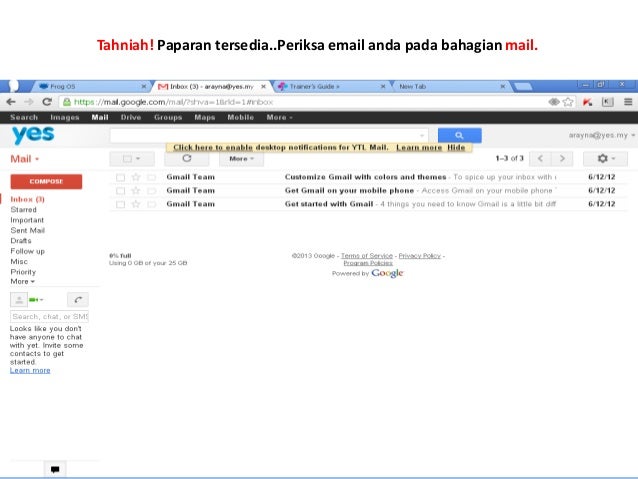Open Groups in the top black bar

168,118
